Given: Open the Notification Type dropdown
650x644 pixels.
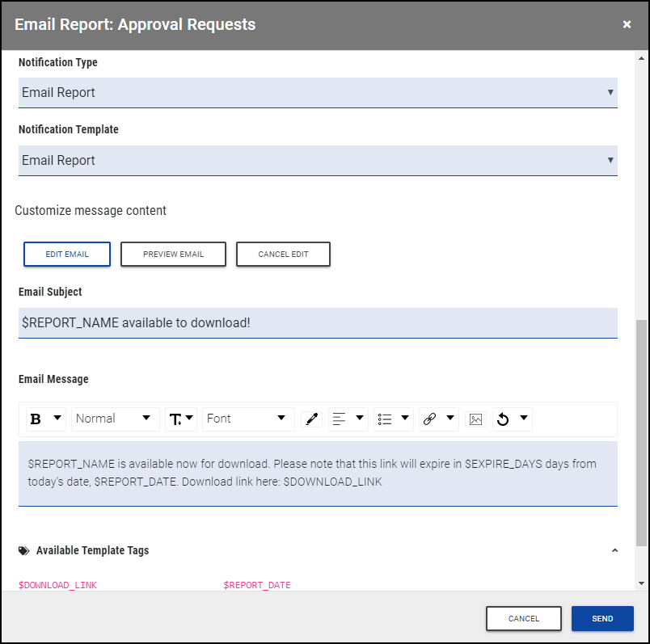Looking at the screenshot, I should (318, 93).
